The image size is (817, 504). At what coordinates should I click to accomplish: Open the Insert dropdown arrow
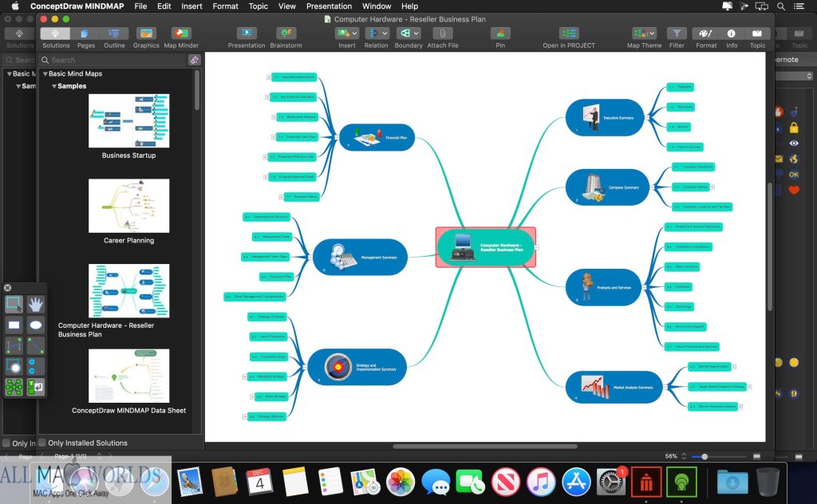tap(354, 33)
